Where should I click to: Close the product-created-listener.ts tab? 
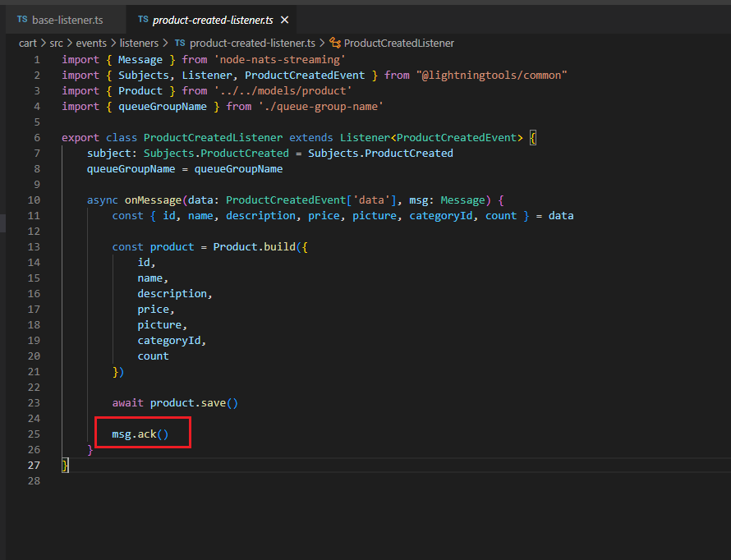(x=283, y=19)
